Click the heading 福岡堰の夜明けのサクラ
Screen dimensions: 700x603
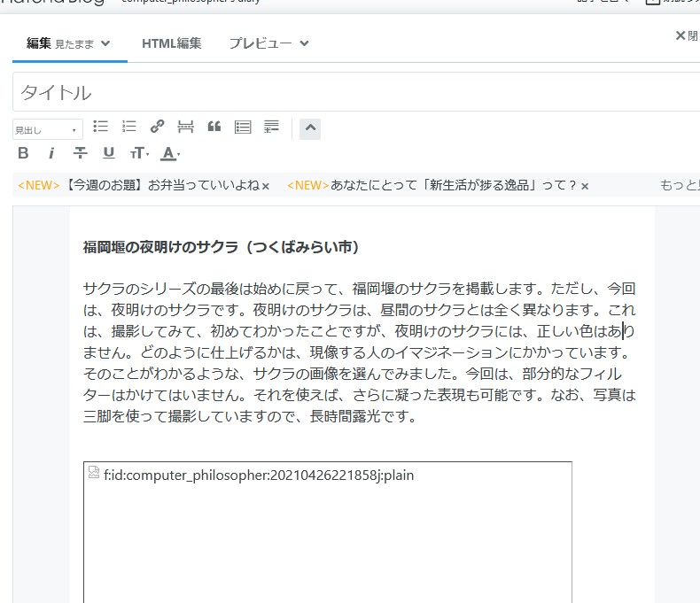[221, 247]
